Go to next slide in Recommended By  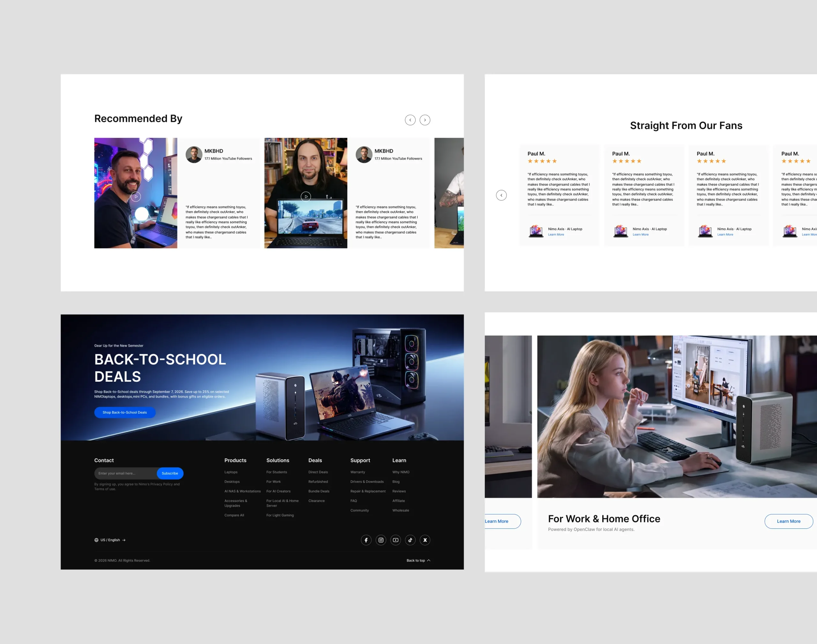425,120
